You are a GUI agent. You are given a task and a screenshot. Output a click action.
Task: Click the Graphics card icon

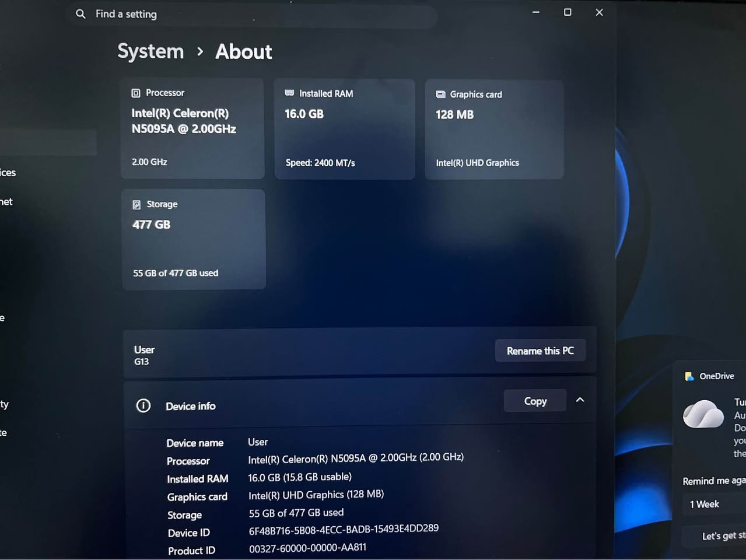(440, 94)
